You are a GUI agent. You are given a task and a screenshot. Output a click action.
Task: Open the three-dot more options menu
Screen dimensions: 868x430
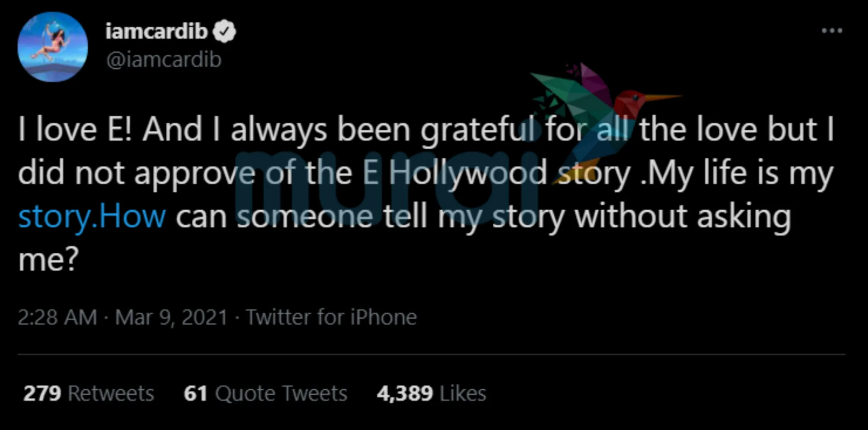(832, 31)
